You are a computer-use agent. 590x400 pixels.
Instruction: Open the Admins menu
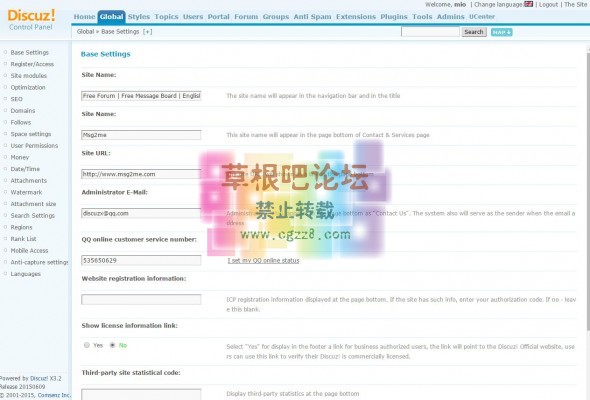(450, 17)
